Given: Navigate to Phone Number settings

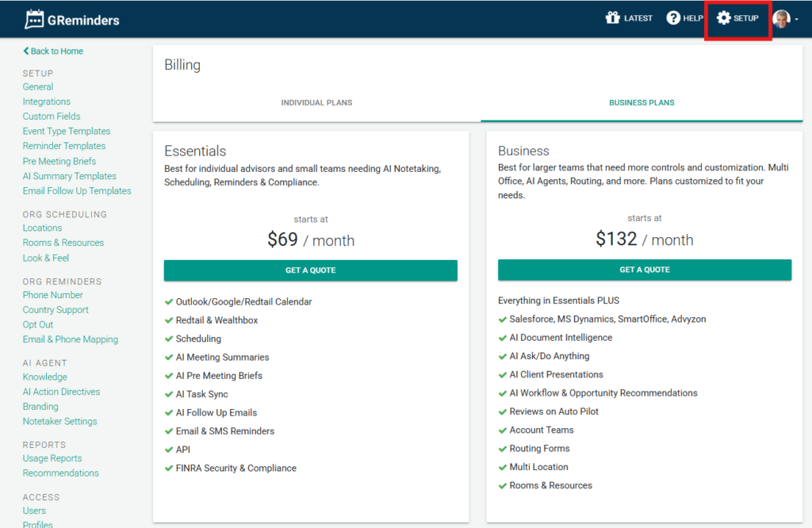Looking at the screenshot, I should point(53,295).
